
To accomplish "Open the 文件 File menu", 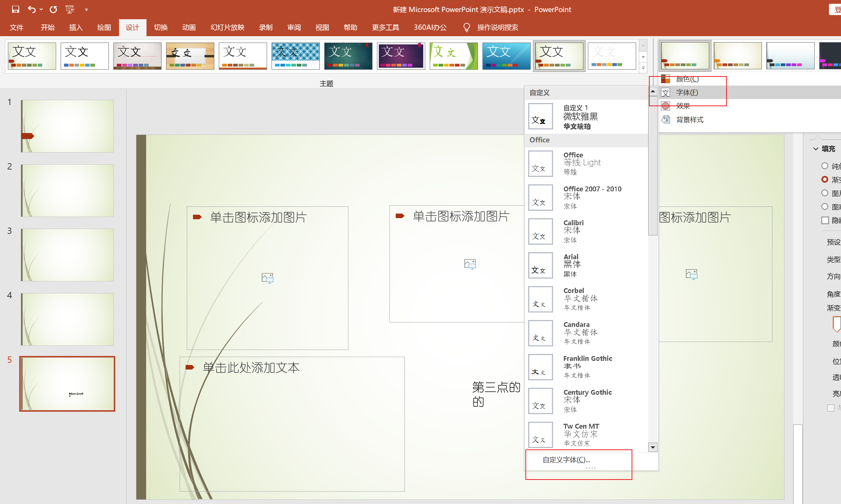I will 17,27.
